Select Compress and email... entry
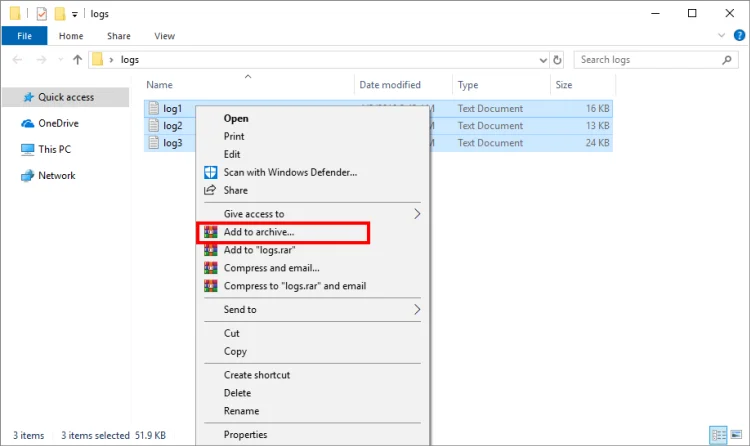This screenshot has width=750, height=446. [x=271, y=268]
